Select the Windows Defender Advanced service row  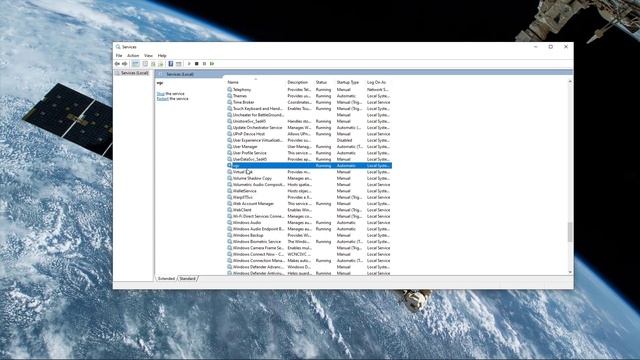tap(309, 267)
